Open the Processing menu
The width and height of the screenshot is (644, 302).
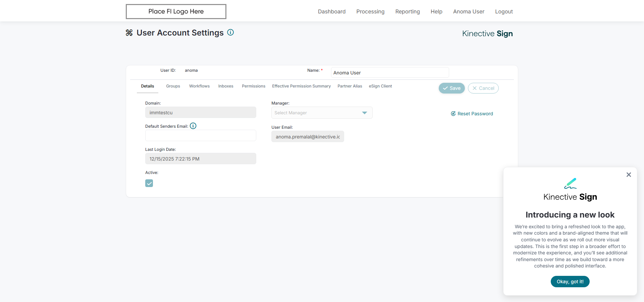[x=370, y=11]
